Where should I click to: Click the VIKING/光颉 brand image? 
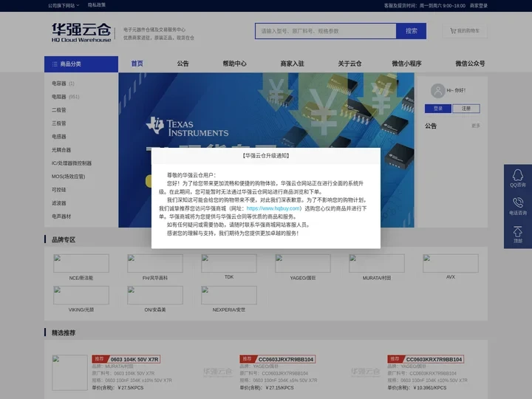coord(81,295)
